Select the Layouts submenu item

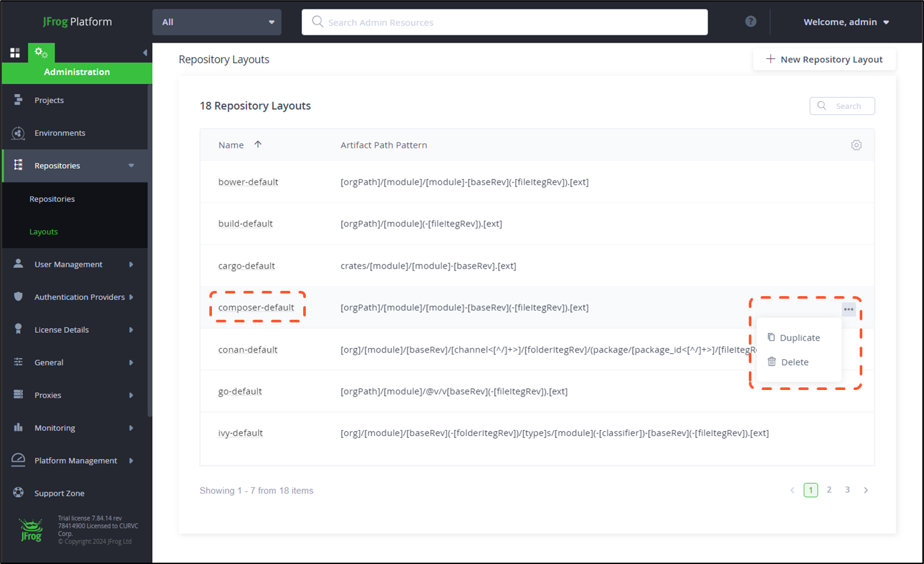pyautogui.click(x=43, y=232)
